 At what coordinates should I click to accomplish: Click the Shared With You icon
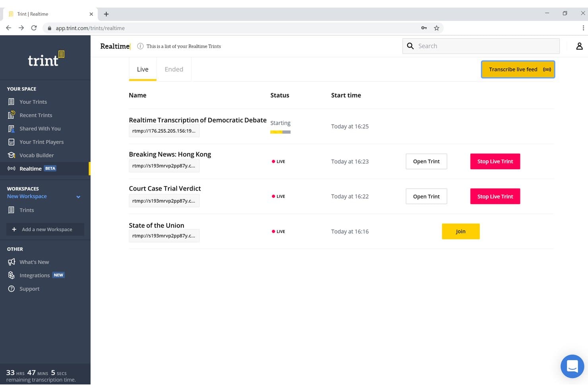coord(11,129)
